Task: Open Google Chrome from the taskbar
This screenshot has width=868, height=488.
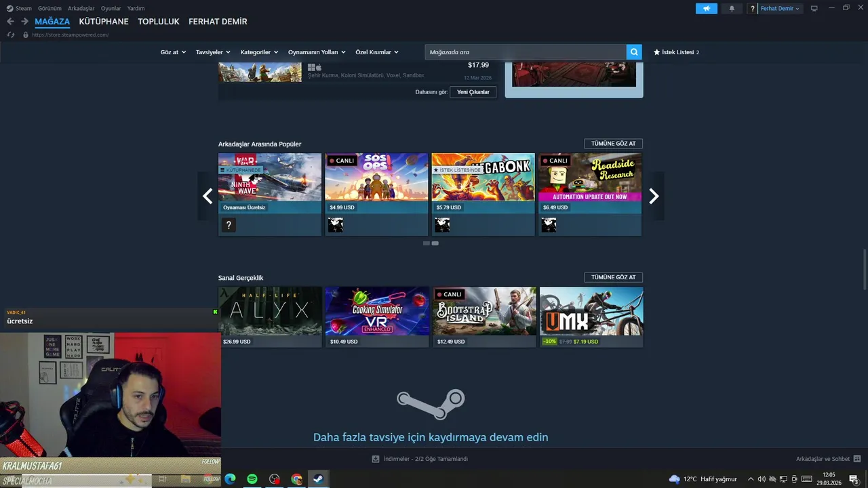Action: point(296,479)
